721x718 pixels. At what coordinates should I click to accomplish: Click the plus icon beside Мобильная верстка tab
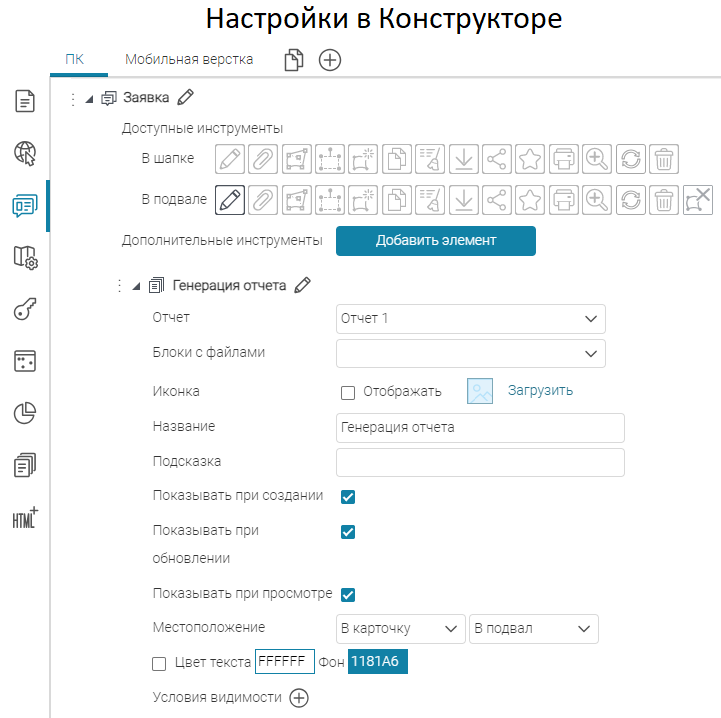pyautogui.click(x=330, y=60)
